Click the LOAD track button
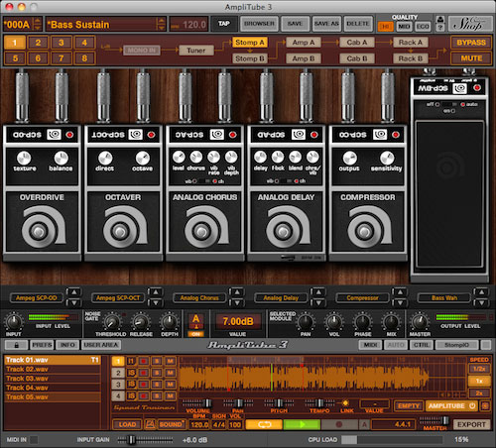Viewport: 496px width, 448px height. (x=127, y=424)
